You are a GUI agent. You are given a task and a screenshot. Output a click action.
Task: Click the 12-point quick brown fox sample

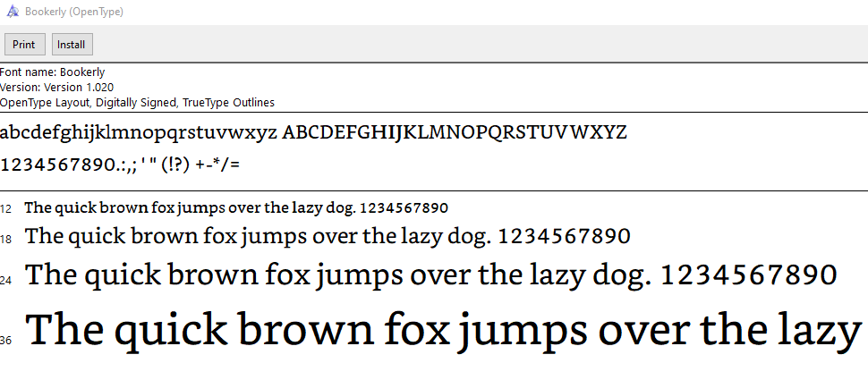coord(236,208)
